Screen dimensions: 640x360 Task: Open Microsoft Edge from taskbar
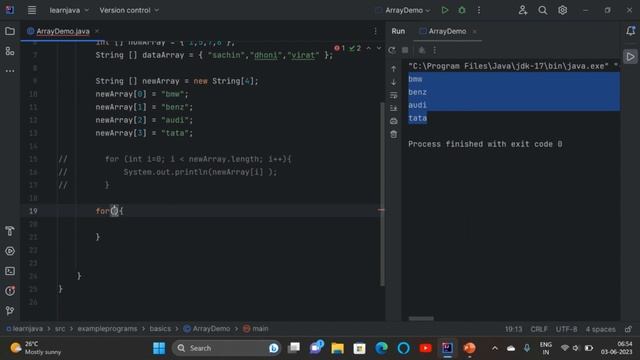pos(382,348)
